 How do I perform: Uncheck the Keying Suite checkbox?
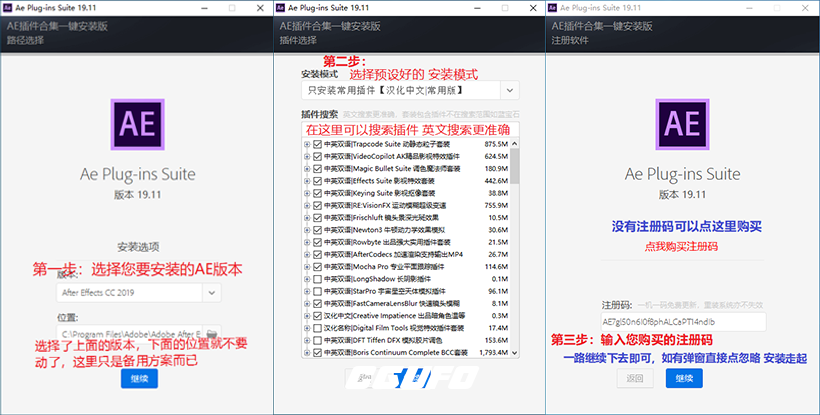coord(317,193)
